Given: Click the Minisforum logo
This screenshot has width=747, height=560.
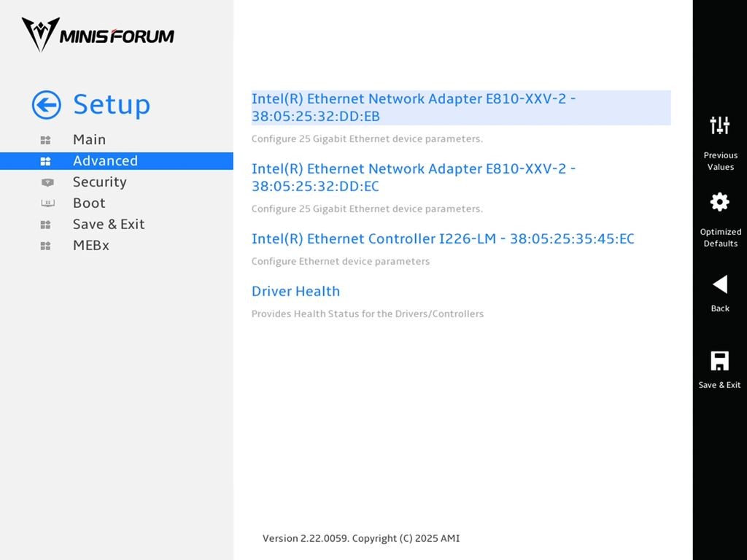Looking at the screenshot, I should pos(98,35).
